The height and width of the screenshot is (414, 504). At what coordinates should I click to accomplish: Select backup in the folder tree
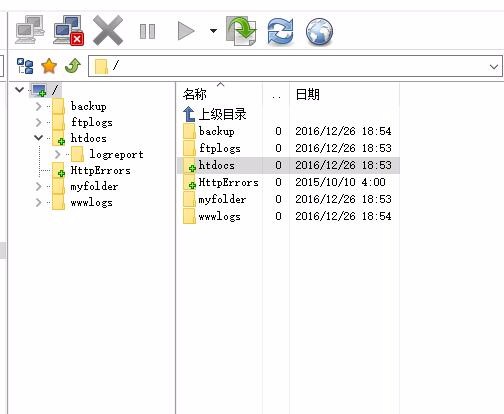tap(89, 106)
